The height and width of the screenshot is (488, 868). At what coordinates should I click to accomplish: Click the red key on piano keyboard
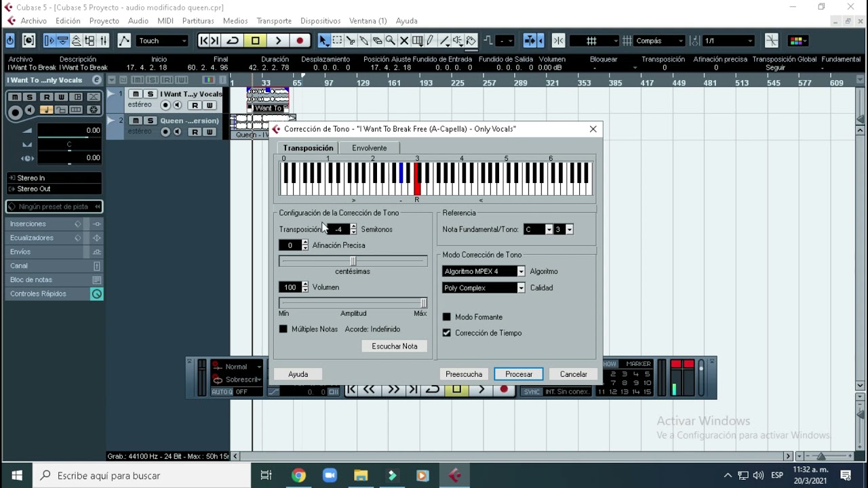point(417,180)
